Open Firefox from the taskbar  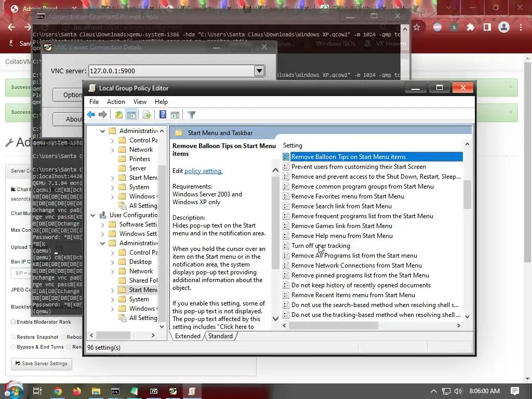77,391
